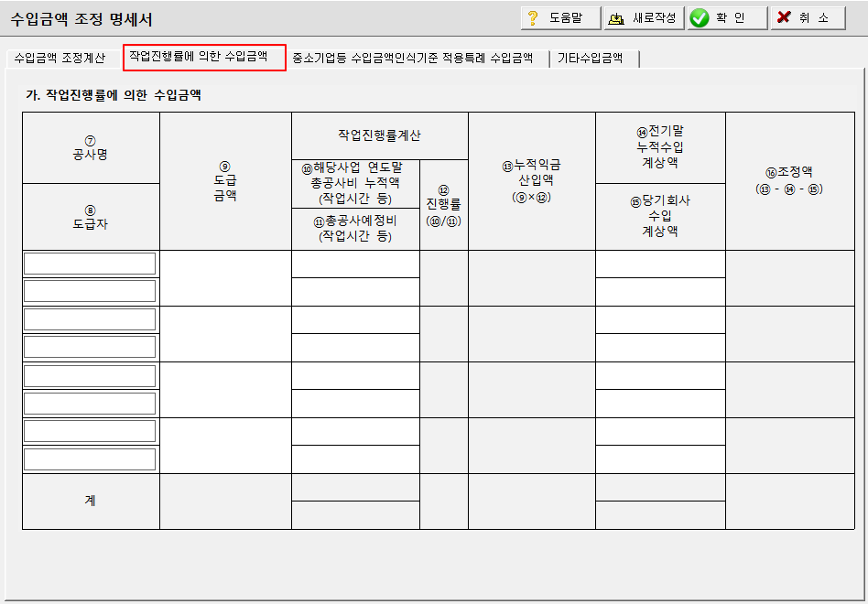The height and width of the screenshot is (604, 868).
Task: Click the ⑯ 조정액 column header
Action: click(x=790, y=181)
